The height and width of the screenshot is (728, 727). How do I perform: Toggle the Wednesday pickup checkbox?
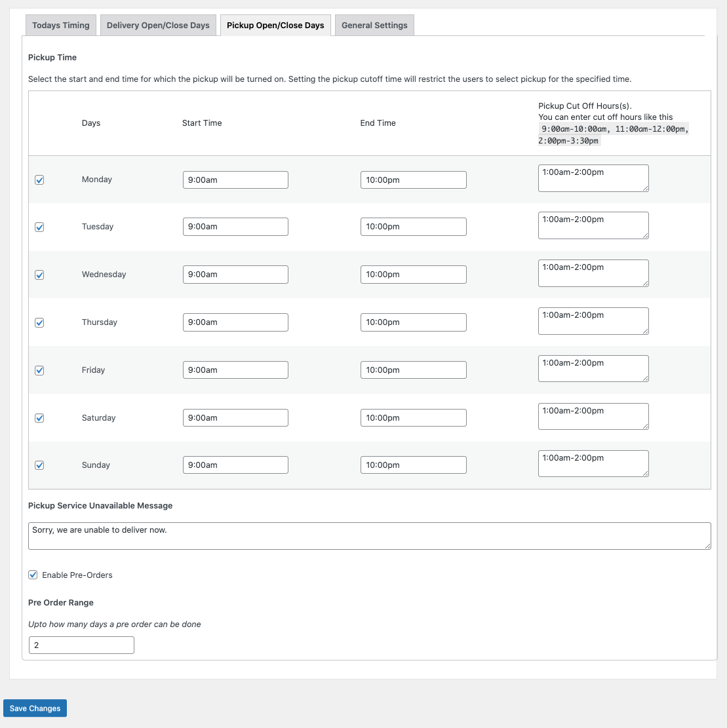point(39,275)
